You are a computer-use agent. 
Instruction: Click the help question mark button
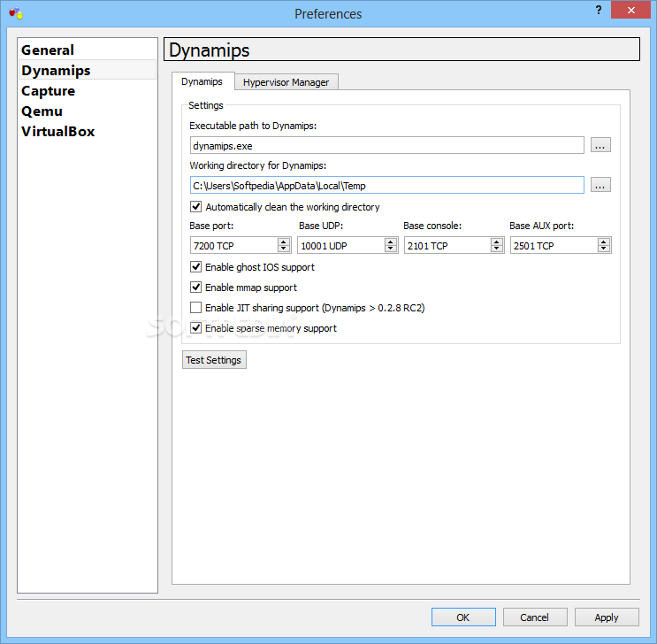click(599, 10)
